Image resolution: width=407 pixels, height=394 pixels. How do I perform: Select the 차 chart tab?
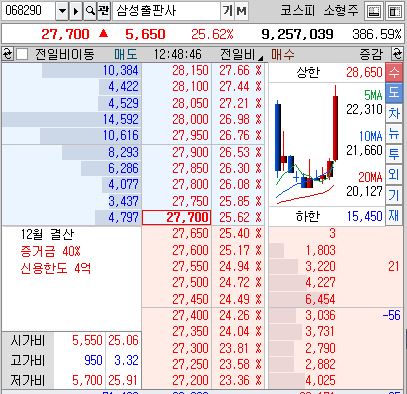pos(394,113)
